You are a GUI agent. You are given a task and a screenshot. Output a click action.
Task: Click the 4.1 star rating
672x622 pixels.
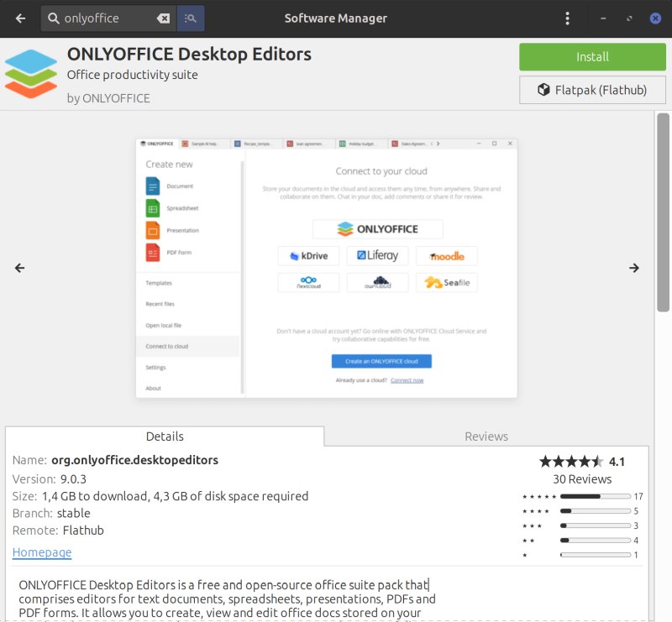point(582,462)
